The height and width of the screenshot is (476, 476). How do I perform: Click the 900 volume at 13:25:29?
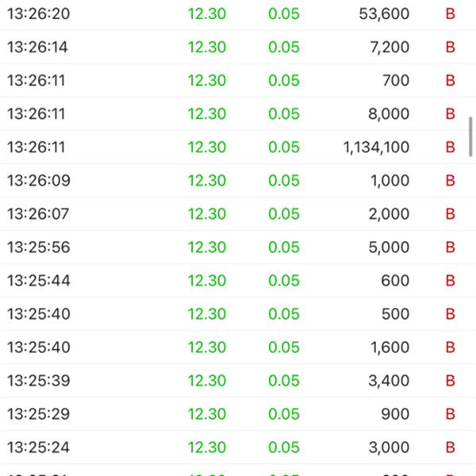pyautogui.click(x=395, y=414)
